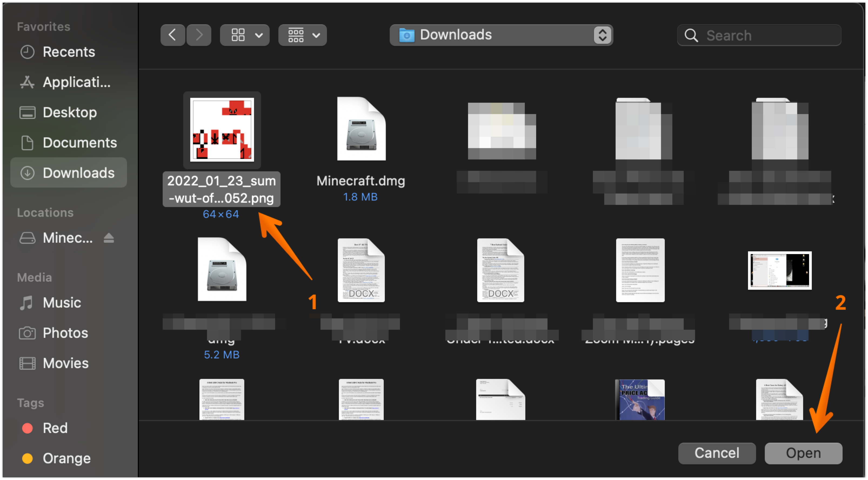The width and height of the screenshot is (868, 480).
Task: Select the Minecraft.dmg disk image icon
Action: click(361, 129)
